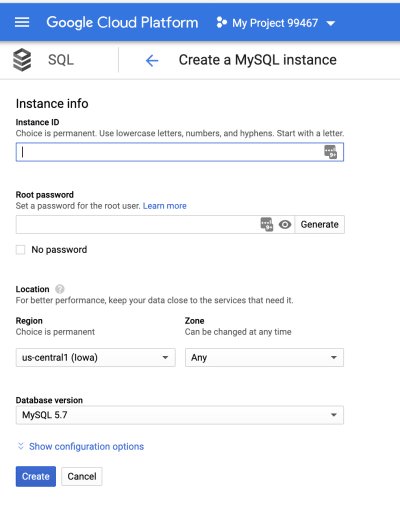Open the Zone dropdown set to Any
Viewport: 400px width, 508px height.
[264, 358]
